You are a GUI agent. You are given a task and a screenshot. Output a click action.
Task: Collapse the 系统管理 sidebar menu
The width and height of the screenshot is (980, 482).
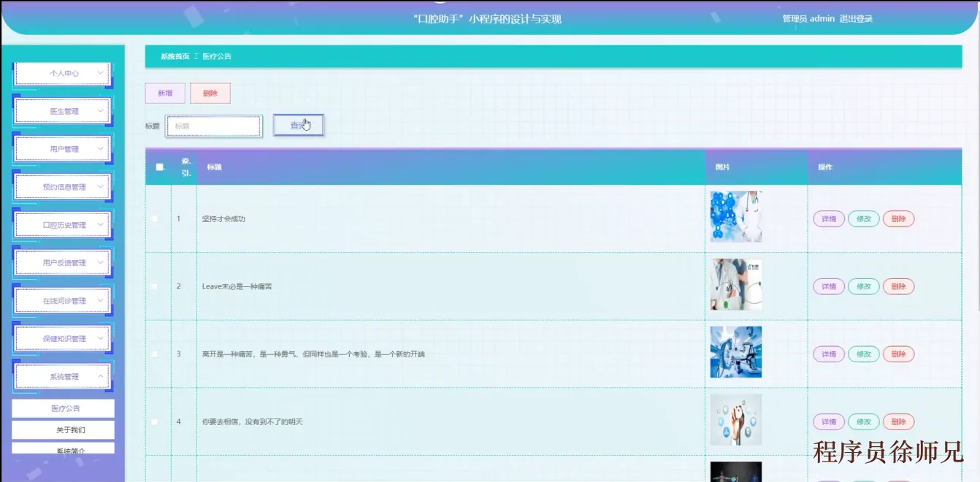coord(63,377)
